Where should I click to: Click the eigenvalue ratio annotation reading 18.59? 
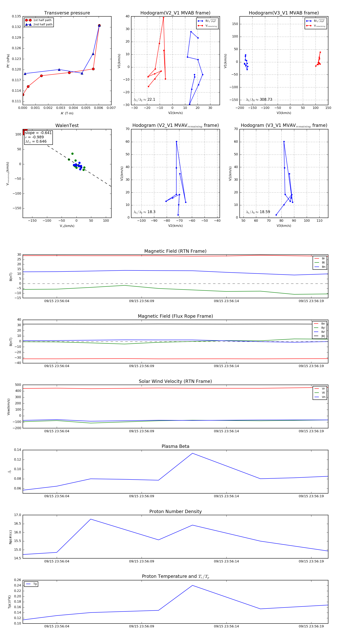tap(258, 212)
